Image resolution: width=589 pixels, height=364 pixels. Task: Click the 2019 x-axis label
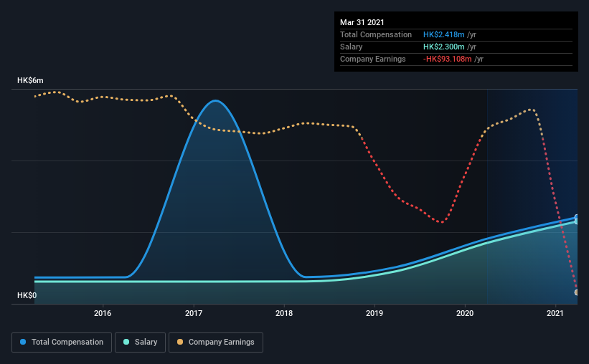pyautogui.click(x=374, y=313)
